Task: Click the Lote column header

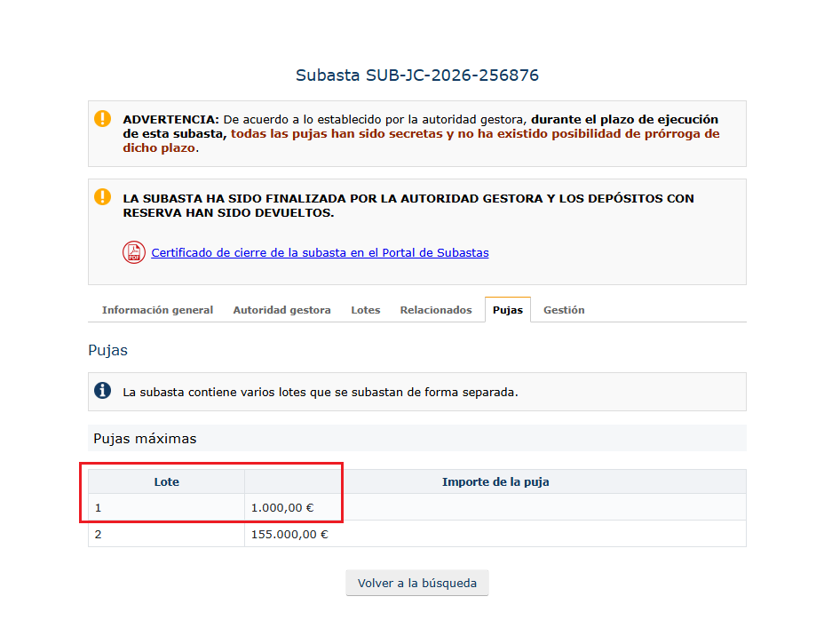Action: point(167,482)
